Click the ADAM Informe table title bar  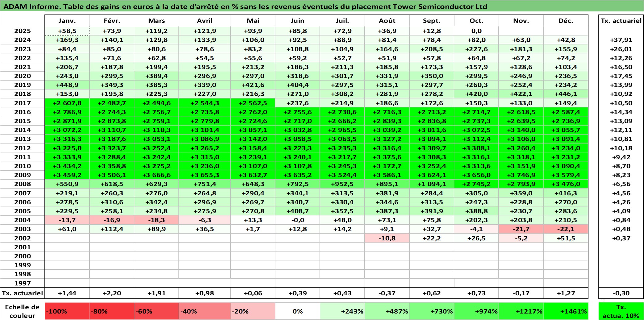coord(322,6)
